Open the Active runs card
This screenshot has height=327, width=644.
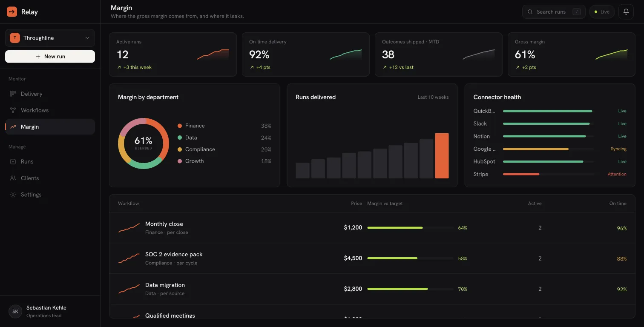[173, 54]
